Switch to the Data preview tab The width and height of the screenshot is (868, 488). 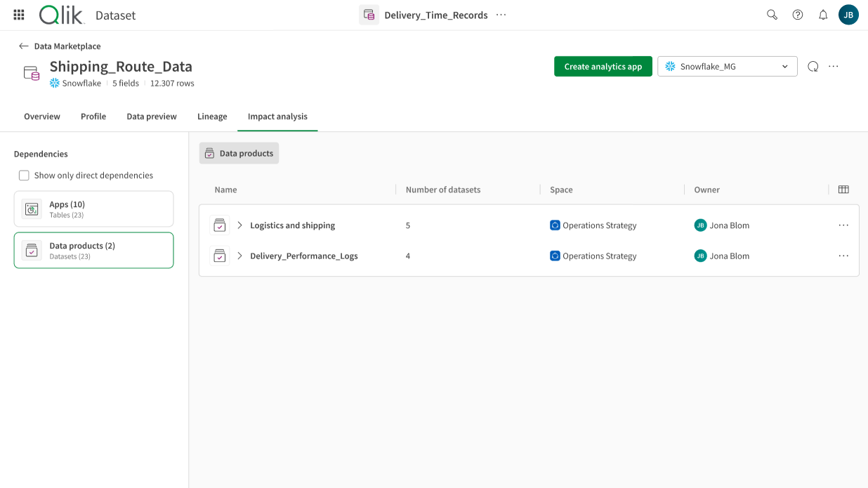coord(152,117)
